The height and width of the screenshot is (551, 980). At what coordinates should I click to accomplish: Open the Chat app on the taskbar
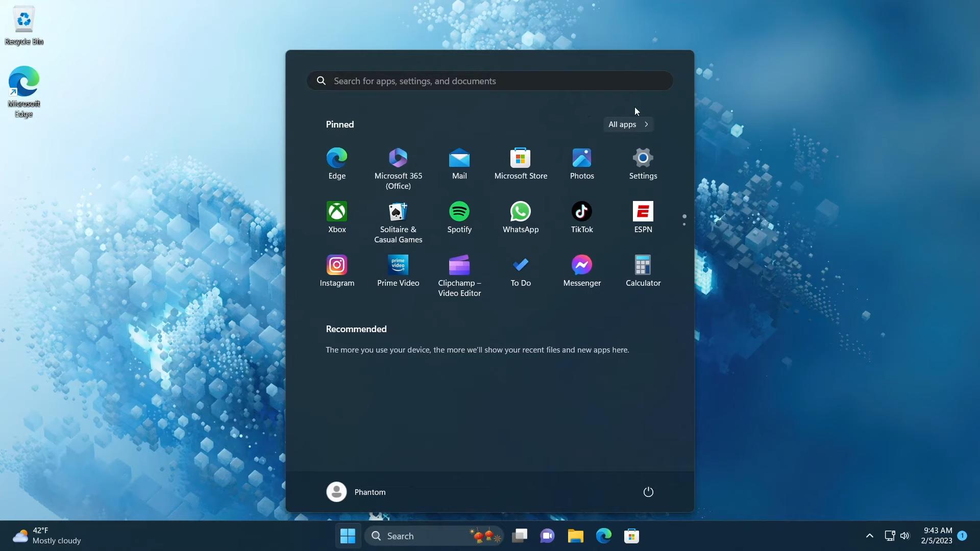coord(547,536)
